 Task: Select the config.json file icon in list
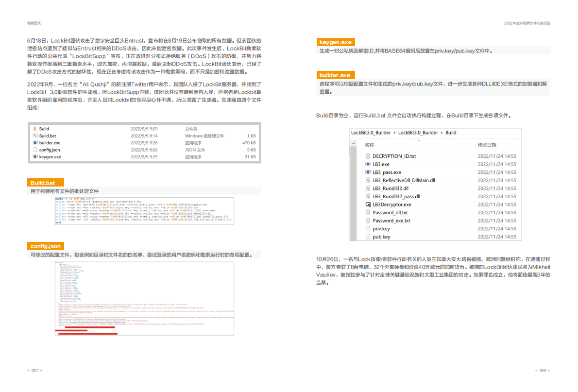coord(35,150)
